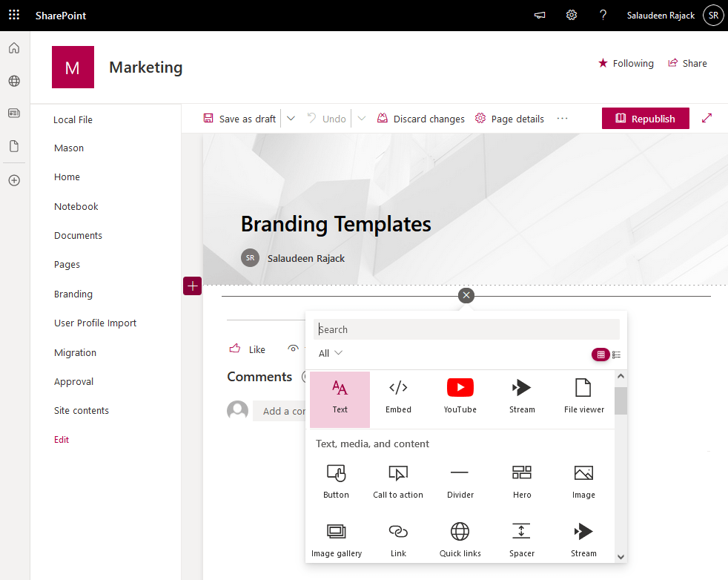Click the web part search field
The height and width of the screenshot is (580, 728).
(466, 329)
